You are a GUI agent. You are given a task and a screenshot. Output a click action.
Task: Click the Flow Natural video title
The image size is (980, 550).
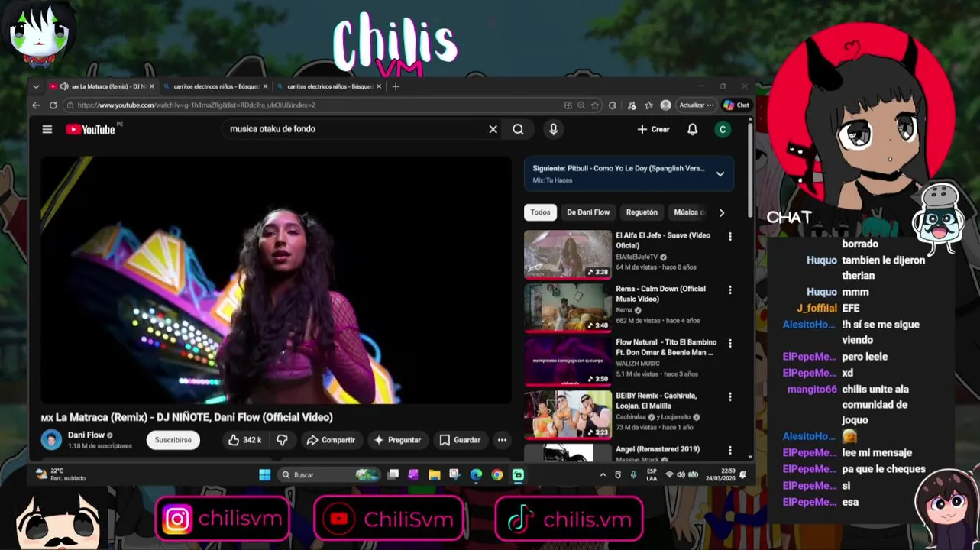(x=666, y=347)
